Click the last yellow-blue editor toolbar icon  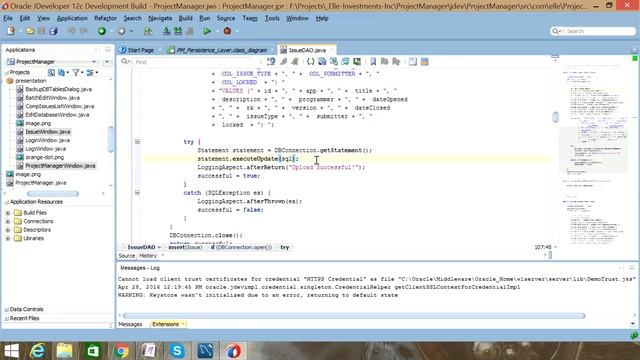point(425,62)
